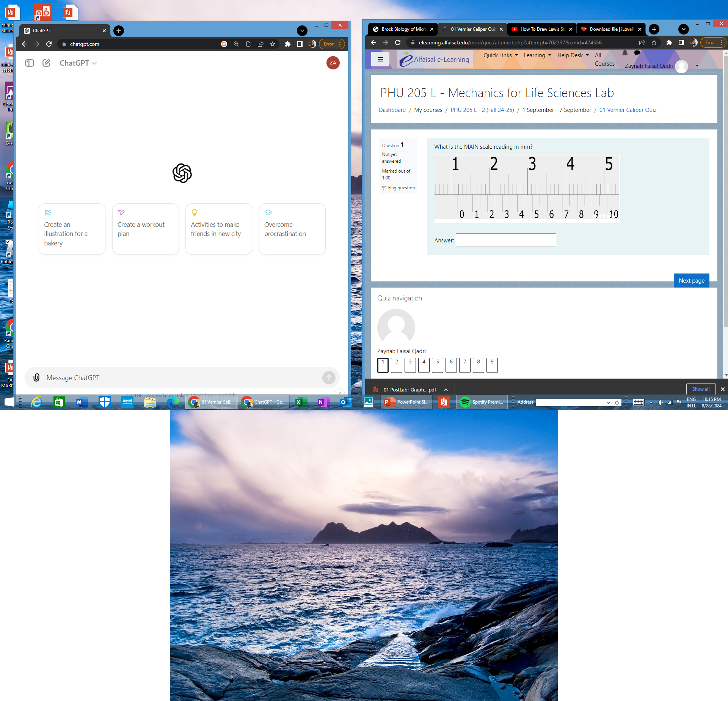728x701 pixels.
Task: Click the My courses menu item
Action: (428, 110)
